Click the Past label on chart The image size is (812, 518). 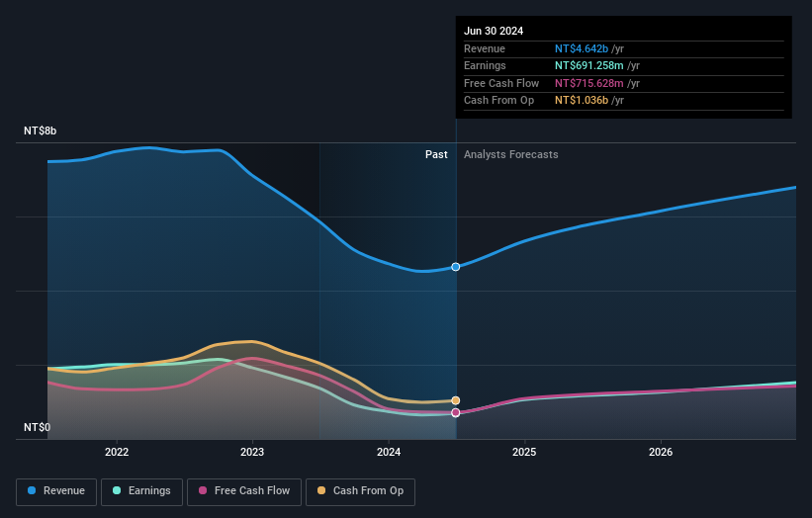(436, 155)
